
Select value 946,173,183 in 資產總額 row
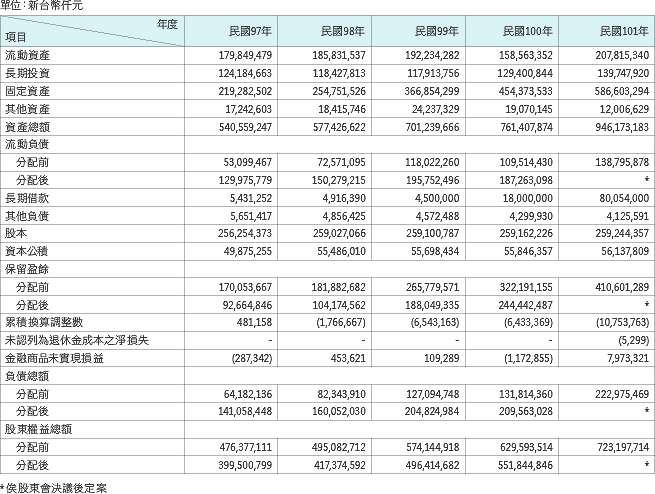[622, 127]
